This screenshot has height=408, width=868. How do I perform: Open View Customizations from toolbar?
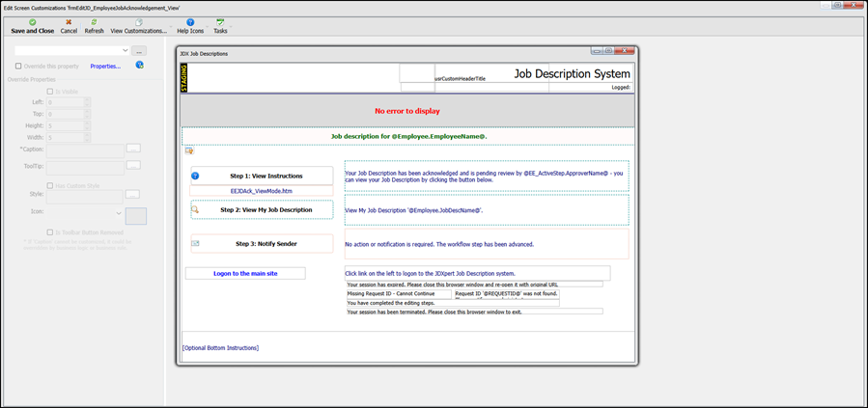[x=138, y=25]
